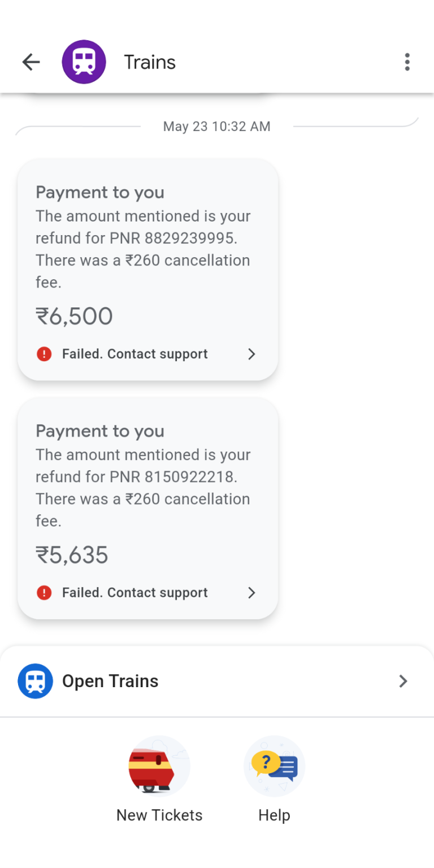Click red error icon on ₹5,635 refund
Image resolution: width=434 pixels, height=868 pixels.
point(44,593)
